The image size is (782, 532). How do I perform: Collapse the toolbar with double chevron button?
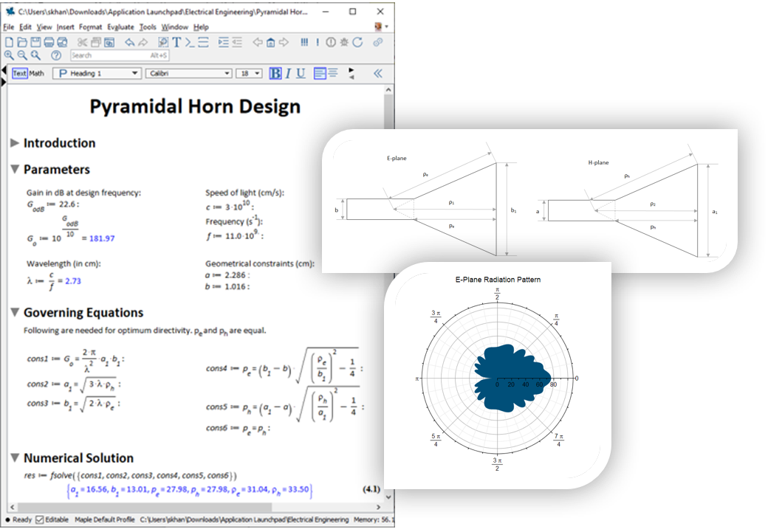pyautogui.click(x=378, y=73)
